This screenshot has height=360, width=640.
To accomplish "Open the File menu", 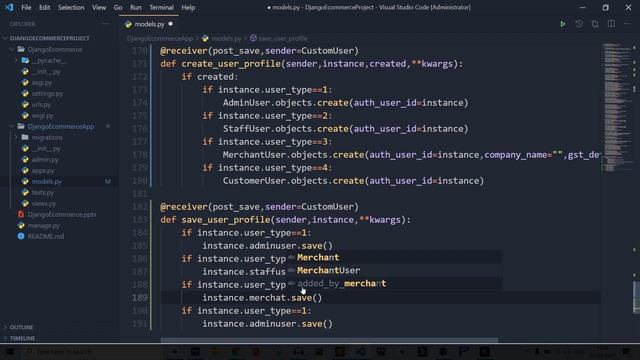I will click(26, 7).
